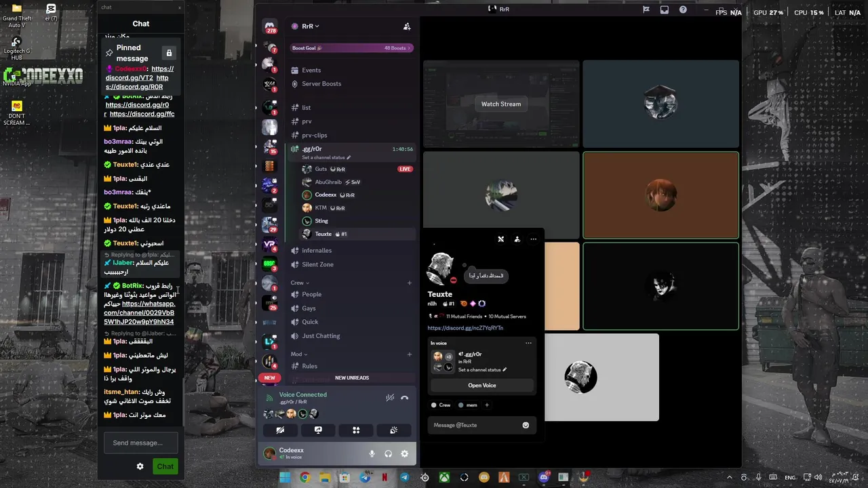Click the crossed tools icon in Teuxte profile
868x488 pixels.
point(500,239)
